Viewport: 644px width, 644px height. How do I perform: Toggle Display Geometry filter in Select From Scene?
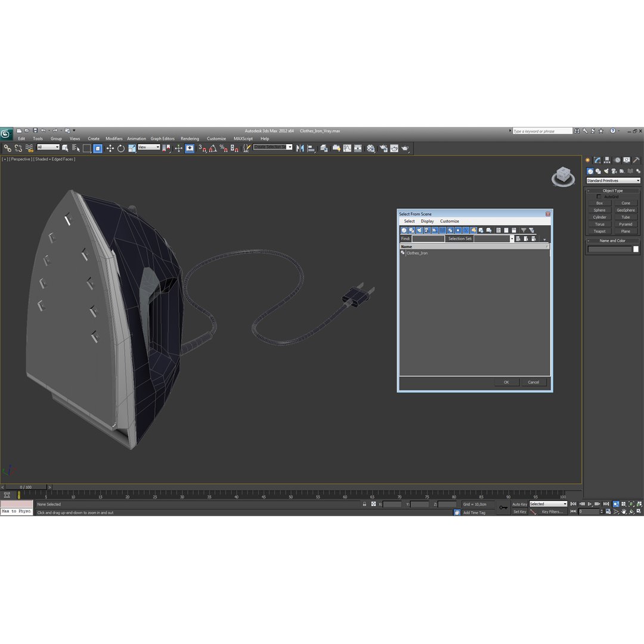(404, 230)
